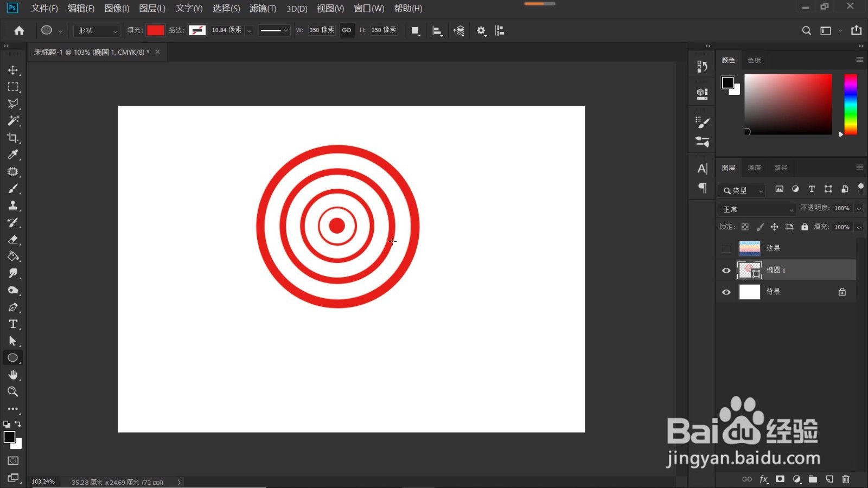Screen dimensions: 868x488
Task: Create a new layer
Action: click(829, 479)
